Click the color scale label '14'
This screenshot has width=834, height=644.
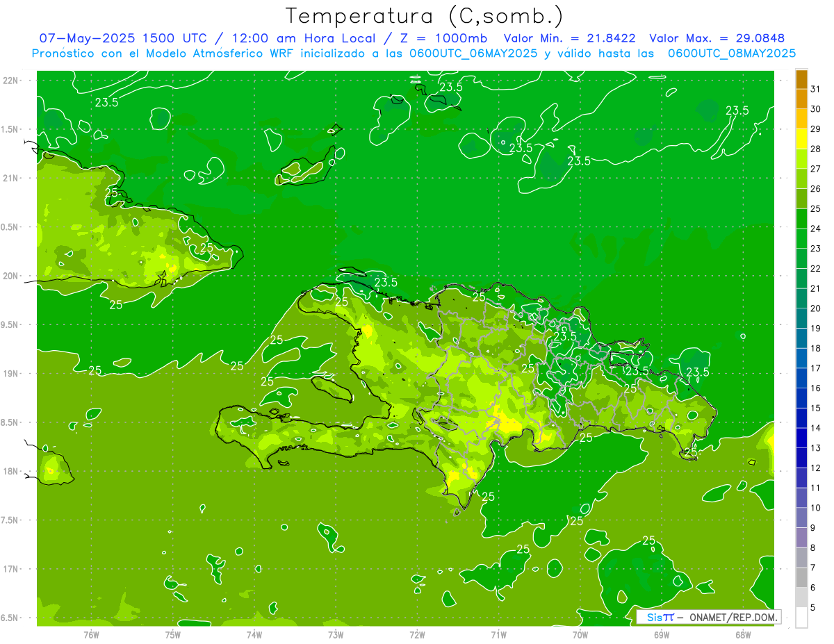tap(816, 428)
